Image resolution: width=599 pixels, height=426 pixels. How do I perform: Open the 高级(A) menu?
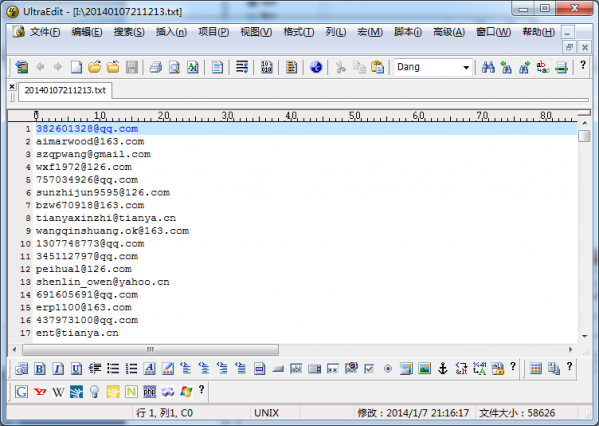(x=449, y=32)
